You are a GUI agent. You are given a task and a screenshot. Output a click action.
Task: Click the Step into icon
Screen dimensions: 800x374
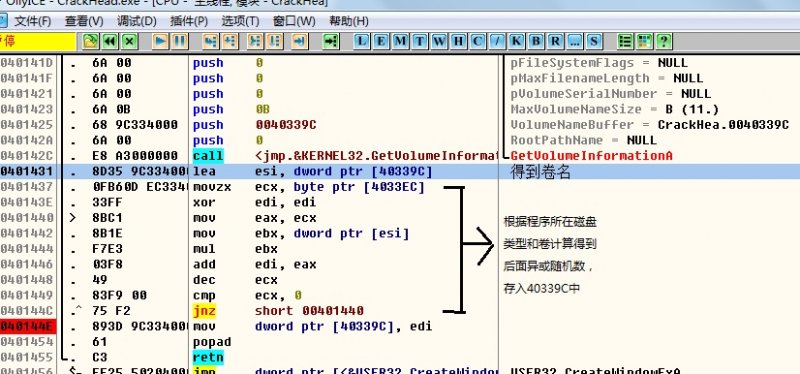click(210, 41)
